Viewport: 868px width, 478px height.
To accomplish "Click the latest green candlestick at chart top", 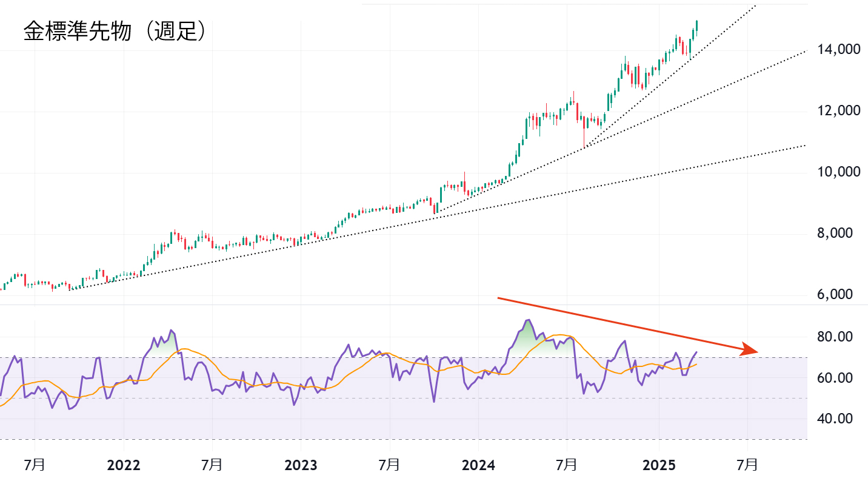I will click(x=697, y=25).
